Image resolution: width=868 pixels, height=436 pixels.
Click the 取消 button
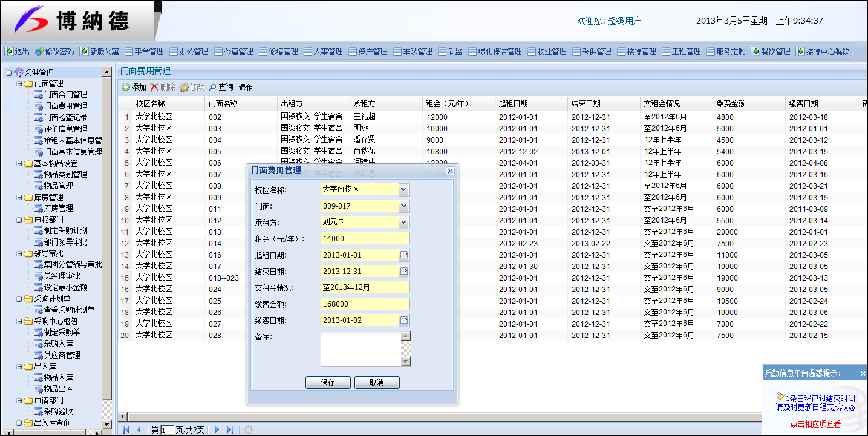[377, 382]
